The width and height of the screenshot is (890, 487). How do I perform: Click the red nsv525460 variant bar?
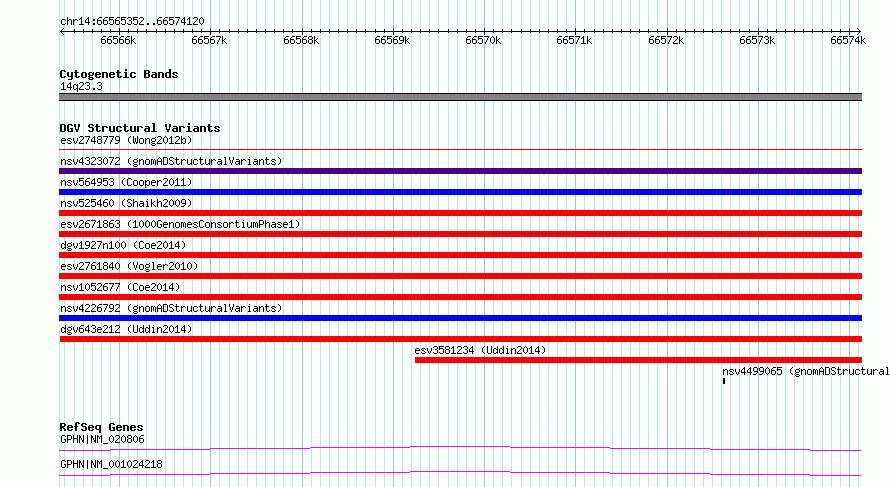click(460, 213)
